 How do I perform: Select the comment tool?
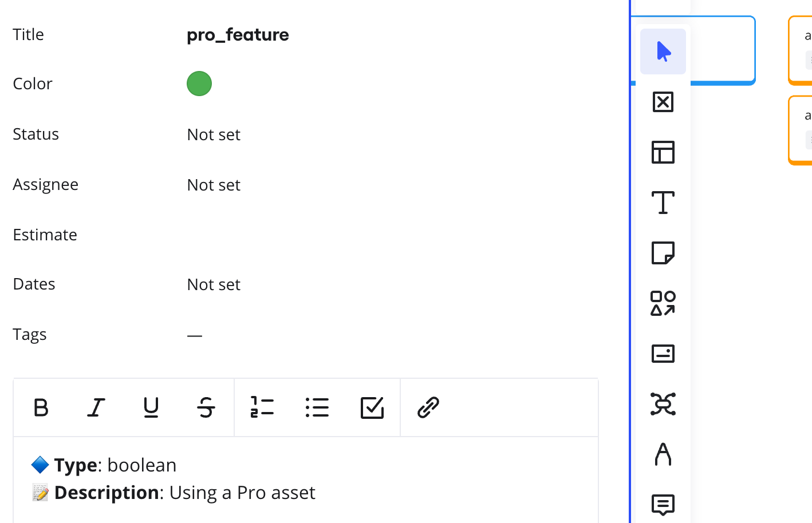[663, 505]
